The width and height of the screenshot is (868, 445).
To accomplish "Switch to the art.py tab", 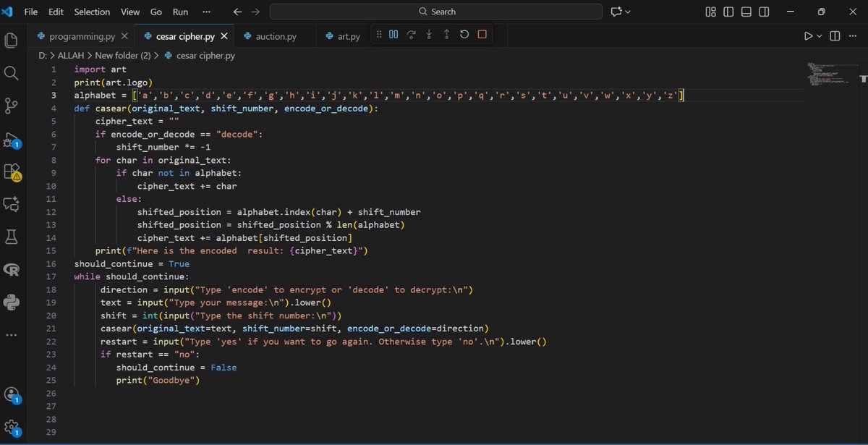I will point(349,36).
